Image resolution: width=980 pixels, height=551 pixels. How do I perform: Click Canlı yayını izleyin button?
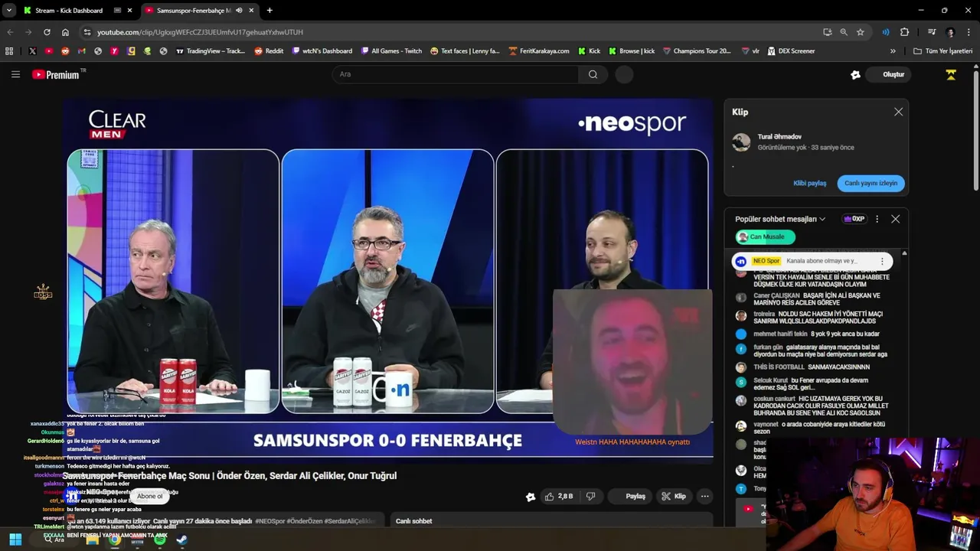(x=871, y=183)
